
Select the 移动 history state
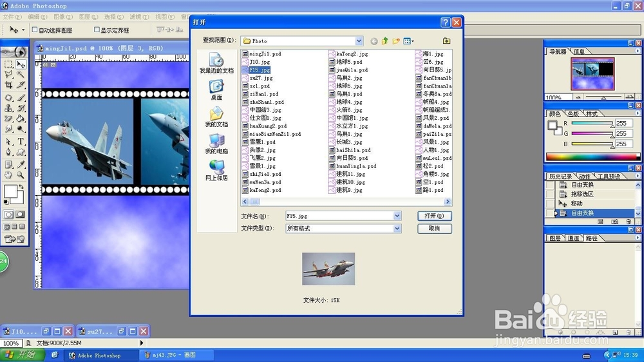point(576,204)
